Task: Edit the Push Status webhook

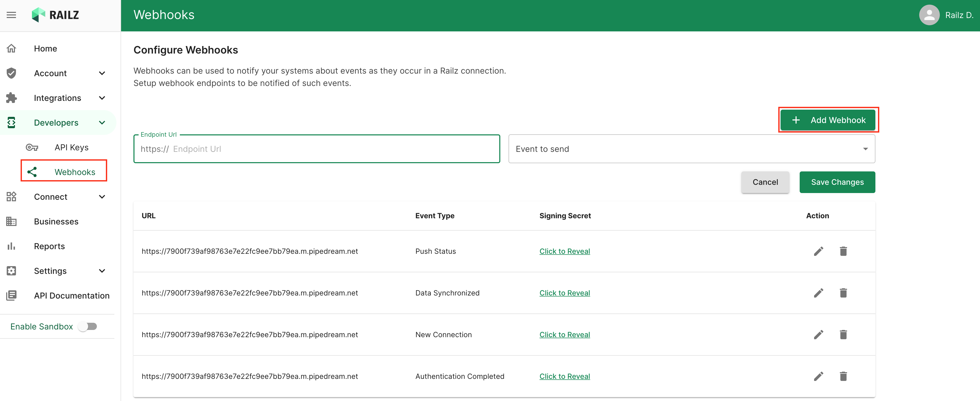Action: 818,251
